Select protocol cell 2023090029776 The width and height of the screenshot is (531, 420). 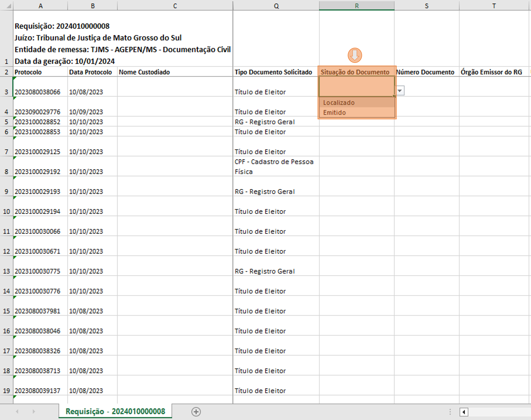41,106
